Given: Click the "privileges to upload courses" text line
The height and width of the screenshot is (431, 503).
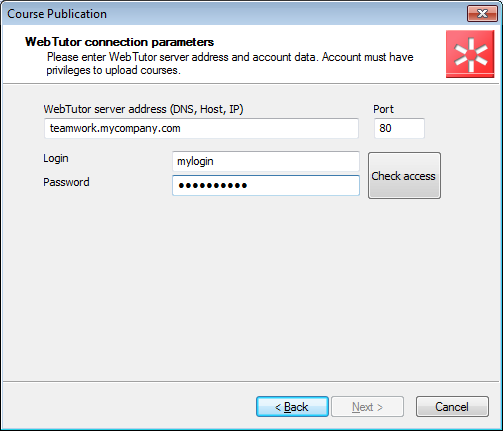Looking at the screenshot, I should coord(113,70).
